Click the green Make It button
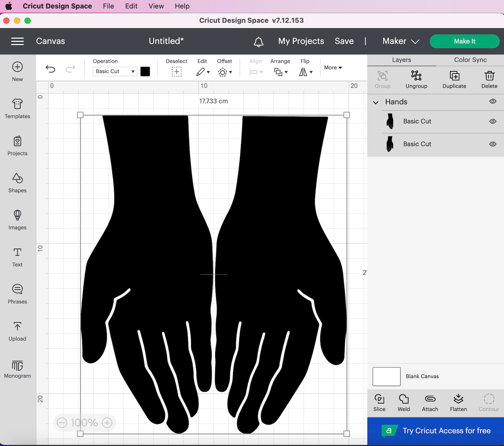 pyautogui.click(x=465, y=41)
